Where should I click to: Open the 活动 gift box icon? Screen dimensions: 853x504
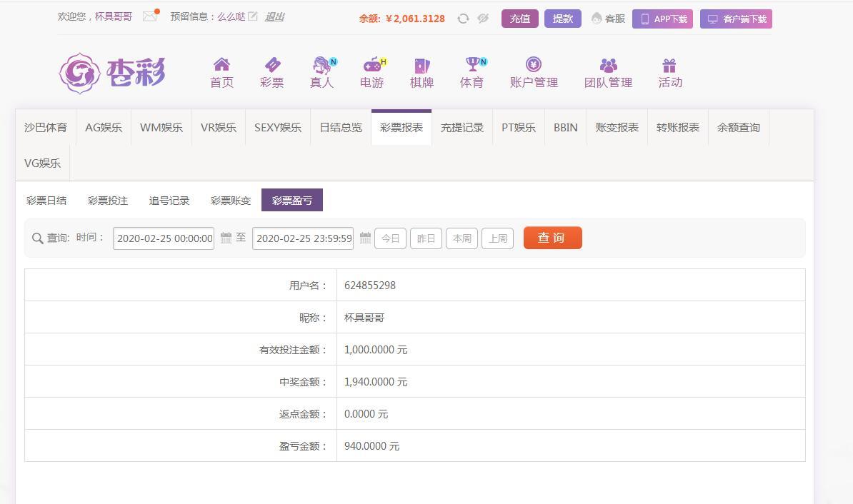[x=669, y=66]
